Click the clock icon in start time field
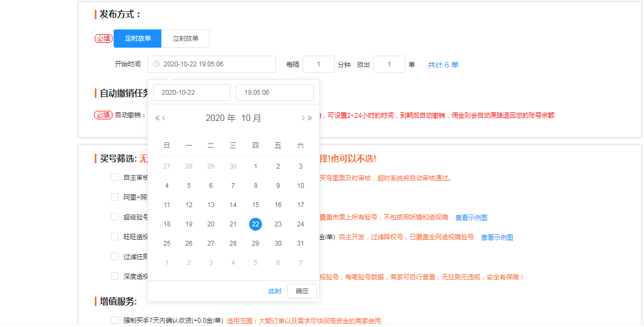 point(156,64)
